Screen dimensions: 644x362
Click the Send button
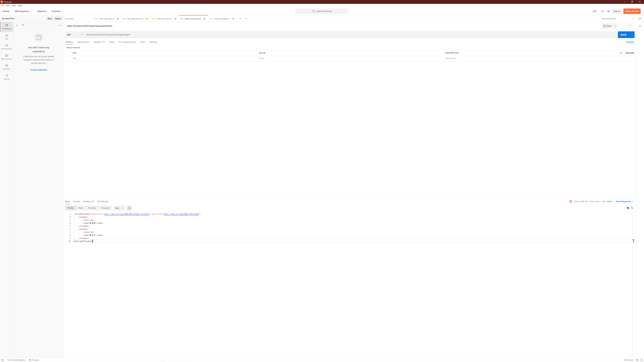623,35
